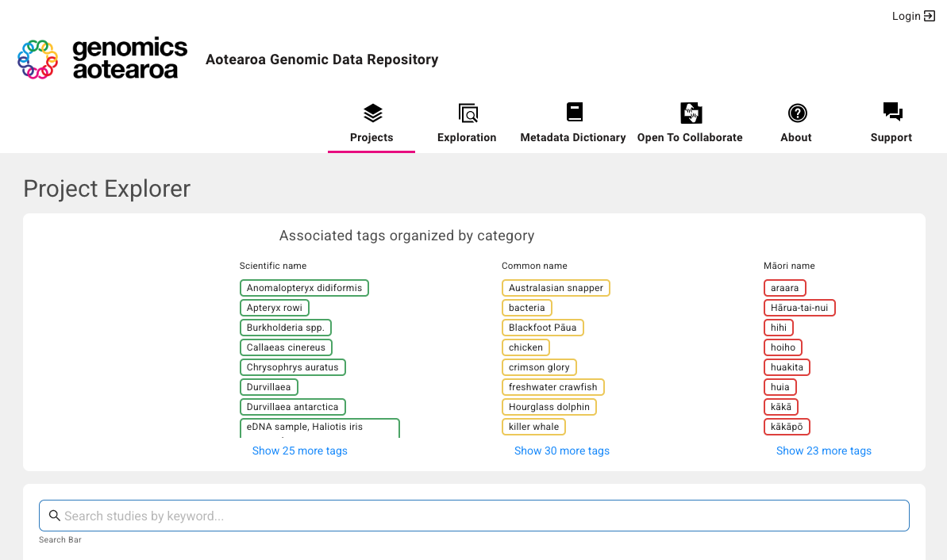Click the Open To Collaborate hand icon
The width and height of the screenshot is (947, 560).
pos(690,112)
